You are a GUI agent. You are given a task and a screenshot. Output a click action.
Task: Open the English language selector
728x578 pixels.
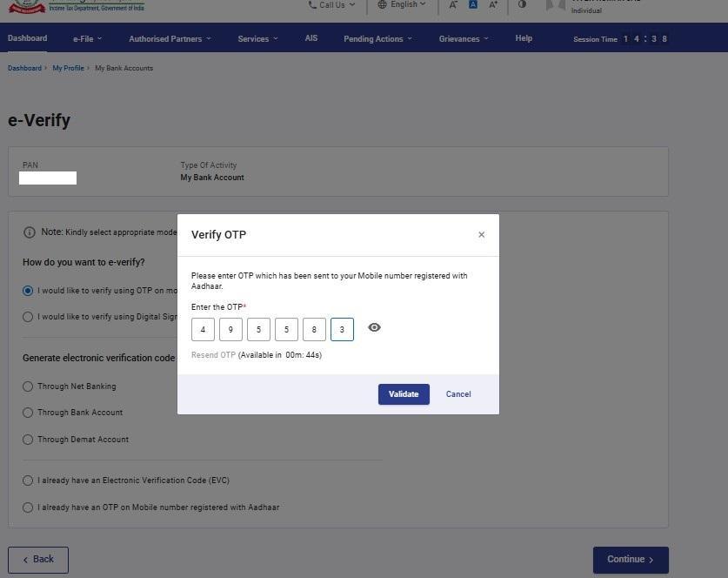(x=402, y=5)
